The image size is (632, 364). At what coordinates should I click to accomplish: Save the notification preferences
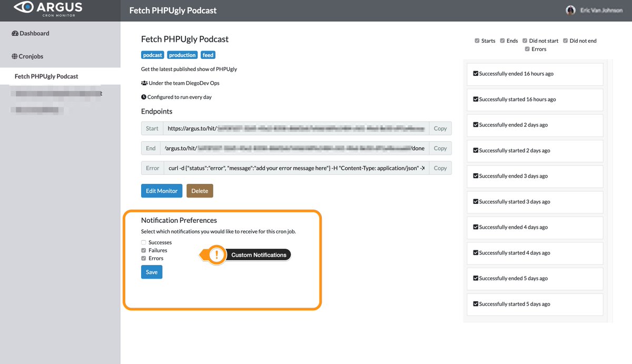[152, 272]
